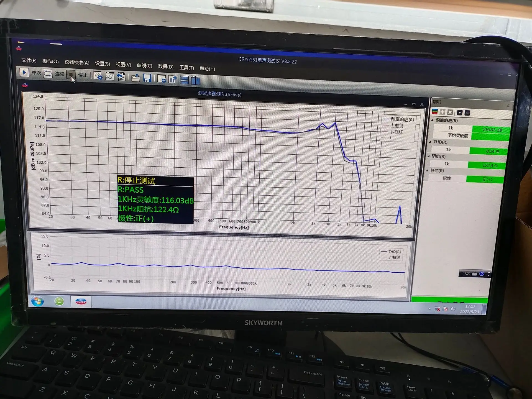
Task: Open 仪器校准(A) menu
Action: (77, 63)
